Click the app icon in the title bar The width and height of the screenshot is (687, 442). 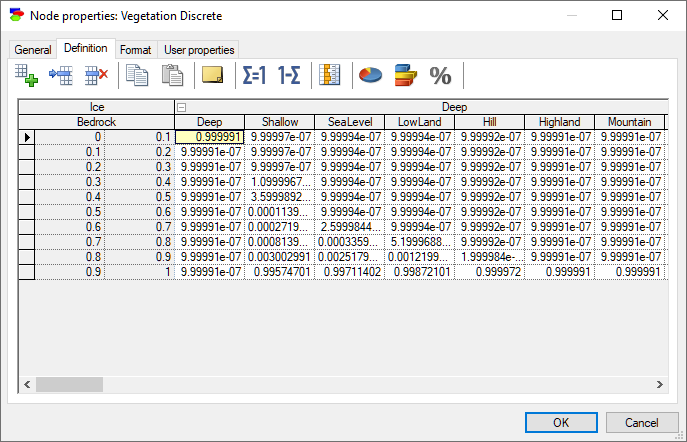[x=17, y=15]
